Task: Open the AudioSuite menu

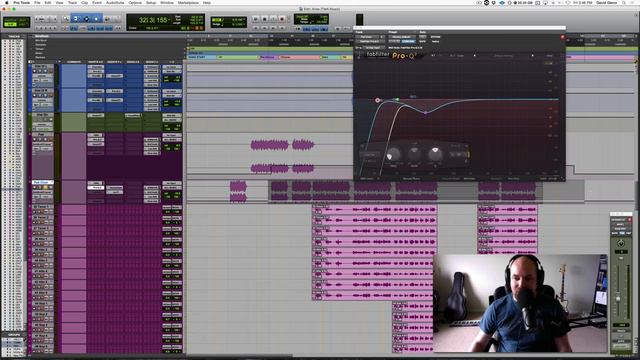Action: pos(115,2)
